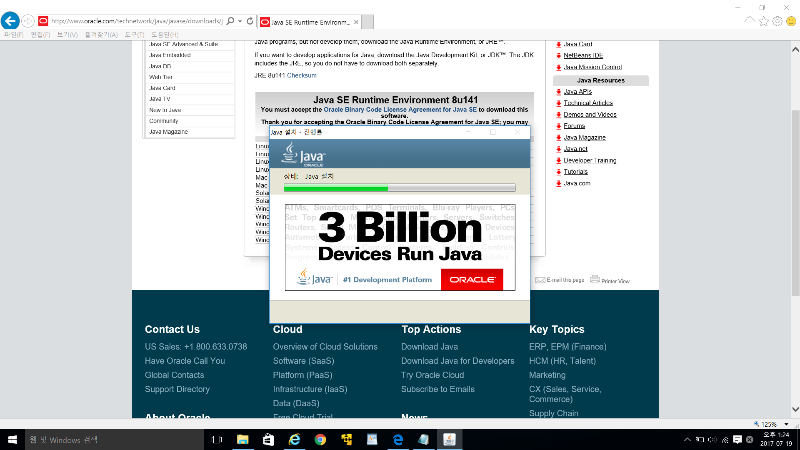The width and height of the screenshot is (800, 450).
Task: Open the Developer Training link
Action: [589, 160]
